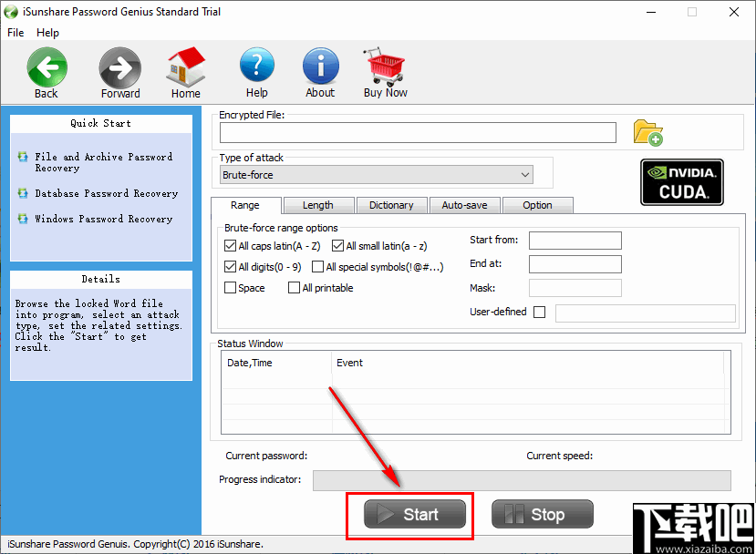This screenshot has height=554, width=756.
Task: Click Windows Password Recovery bullet icon
Action: point(23,219)
